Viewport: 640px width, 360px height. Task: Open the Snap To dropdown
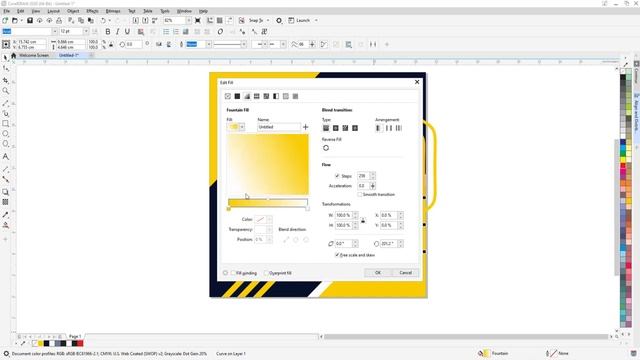pos(268,20)
